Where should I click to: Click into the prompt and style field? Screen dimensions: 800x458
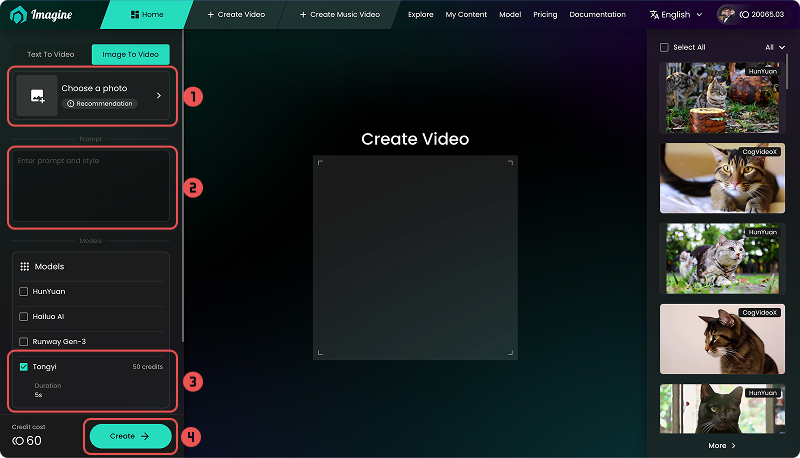click(91, 187)
